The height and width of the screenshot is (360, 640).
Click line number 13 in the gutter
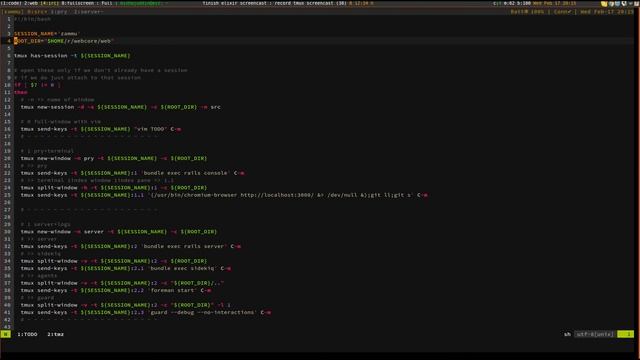[x=7, y=107]
